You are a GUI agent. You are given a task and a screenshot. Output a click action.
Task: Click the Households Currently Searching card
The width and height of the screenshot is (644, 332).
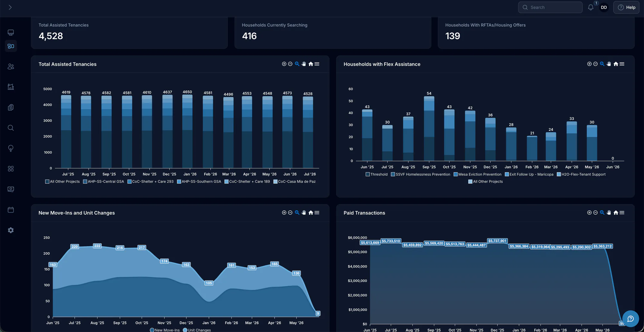pyautogui.click(x=333, y=33)
